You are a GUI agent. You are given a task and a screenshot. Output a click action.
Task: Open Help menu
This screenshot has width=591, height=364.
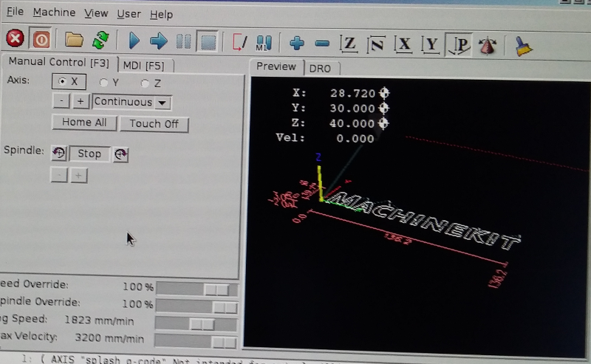point(161,15)
